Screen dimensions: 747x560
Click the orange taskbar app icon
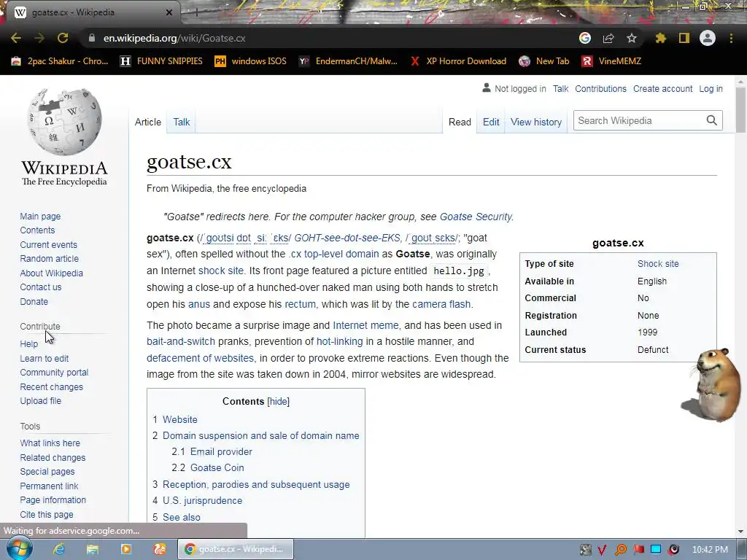pyautogui.click(x=160, y=549)
